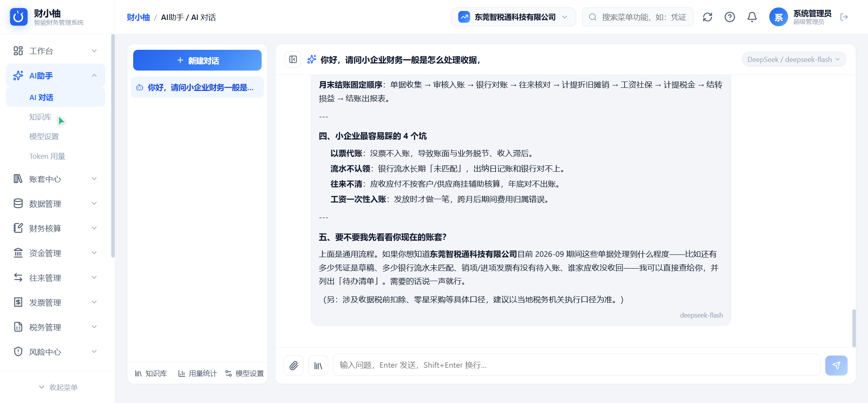Click the company chart icon in selector

464,17
